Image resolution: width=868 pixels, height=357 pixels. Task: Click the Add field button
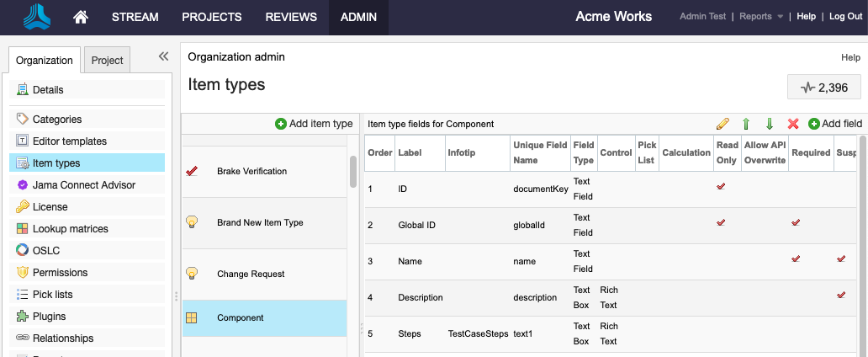(x=835, y=124)
